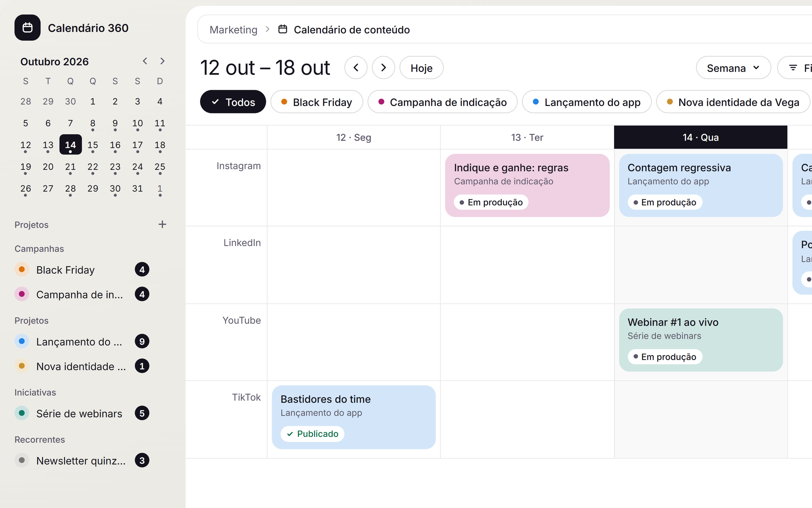812x508 pixels.
Task: Open the Bastidores do time card
Action: (354, 417)
